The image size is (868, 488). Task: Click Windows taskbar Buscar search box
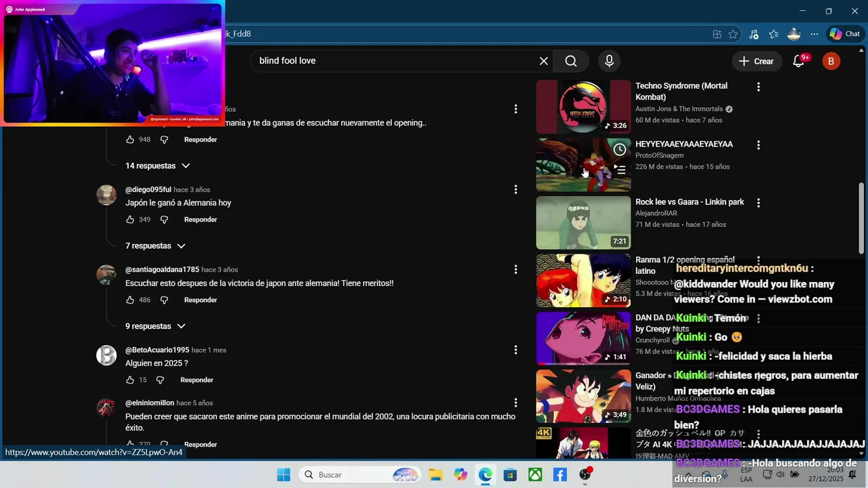(361, 474)
